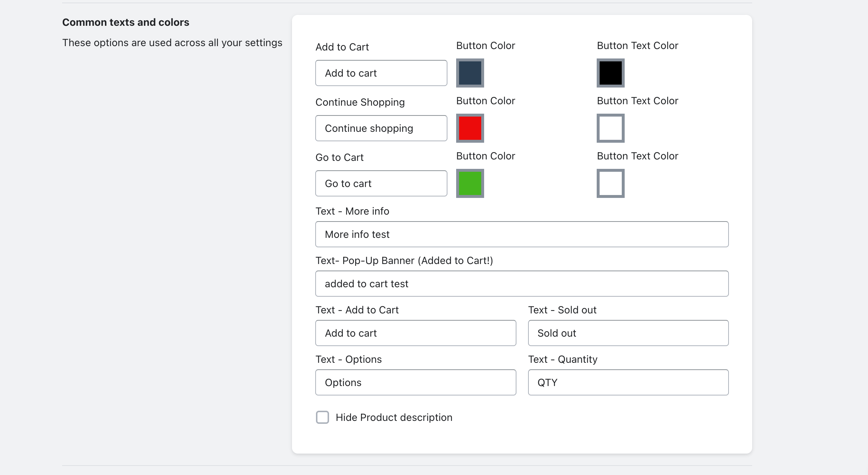Click the Hide Product description label
This screenshot has height=475, width=868.
(394, 417)
